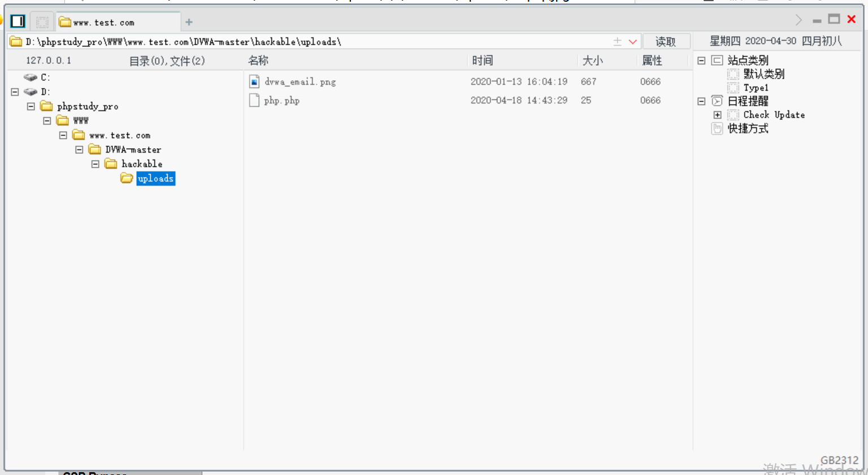This screenshot has height=475, width=868.
Task: Click the path address input field
Action: pos(316,42)
